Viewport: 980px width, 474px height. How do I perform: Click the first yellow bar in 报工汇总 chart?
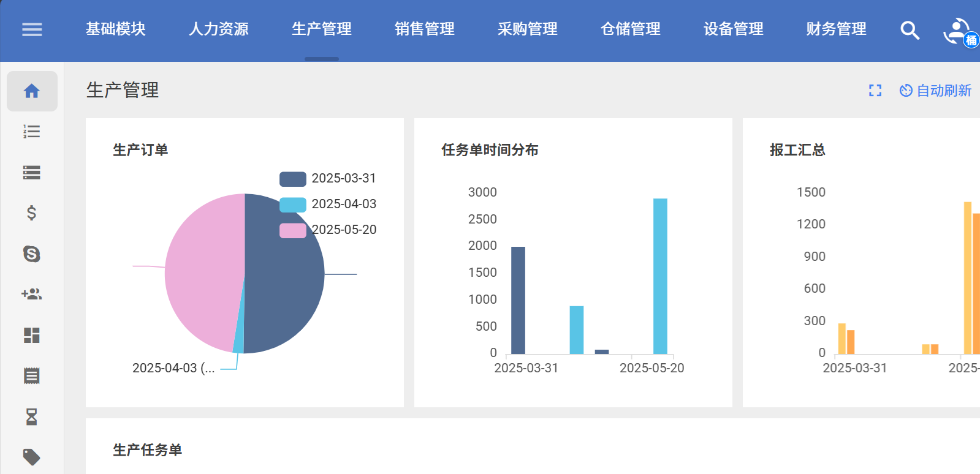(842, 339)
